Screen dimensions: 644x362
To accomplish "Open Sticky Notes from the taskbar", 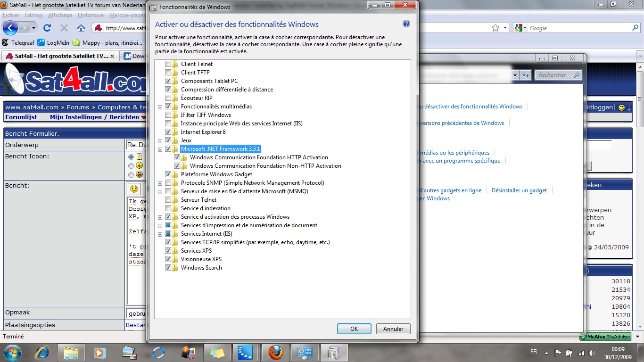I will pyautogui.click(x=217, y=352).
